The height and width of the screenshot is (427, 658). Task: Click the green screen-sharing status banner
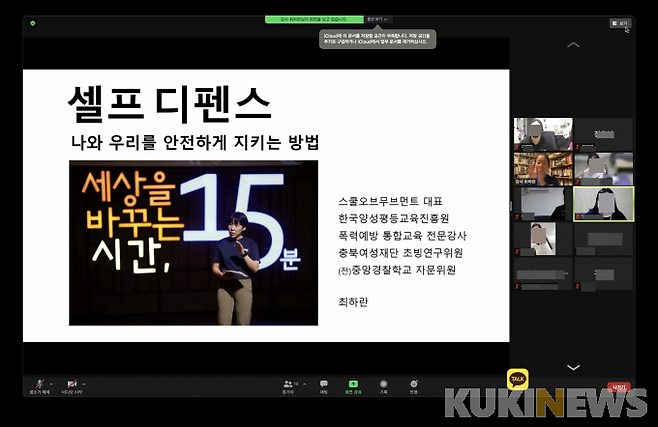[314, 19]
